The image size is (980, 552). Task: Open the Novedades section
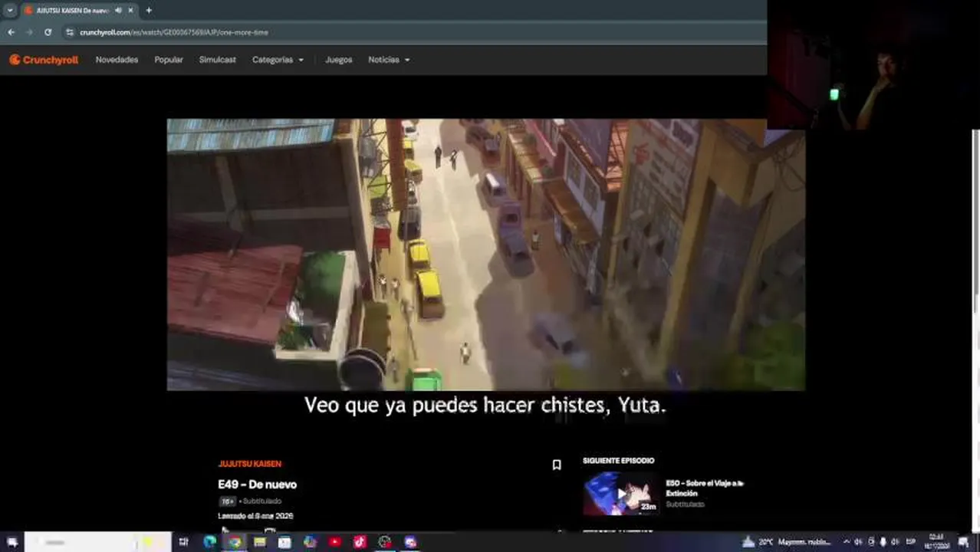[117, 60]
